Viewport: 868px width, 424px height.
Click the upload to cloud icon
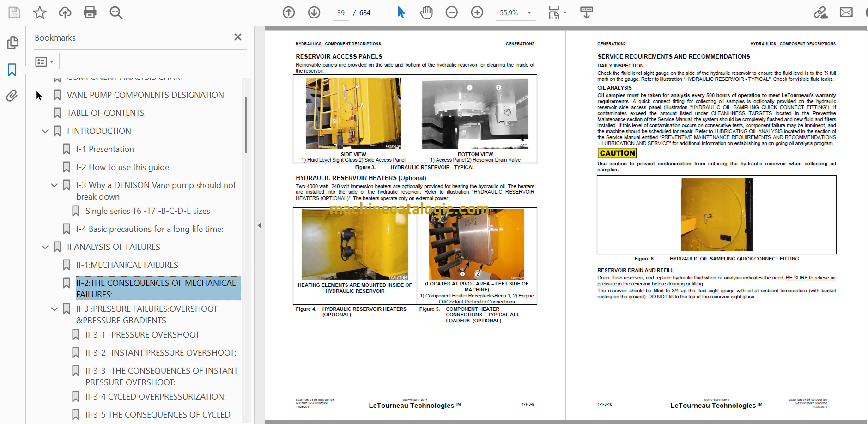coord(65,12)
